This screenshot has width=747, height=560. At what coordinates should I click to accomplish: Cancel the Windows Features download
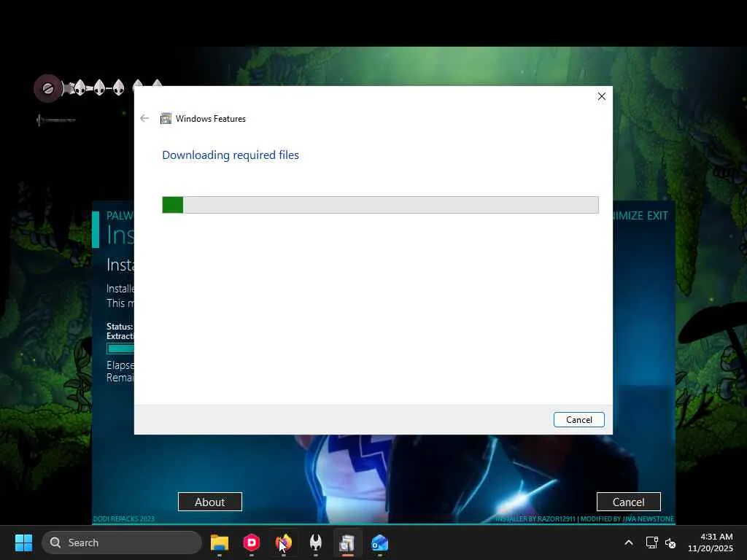pos(578,419)
